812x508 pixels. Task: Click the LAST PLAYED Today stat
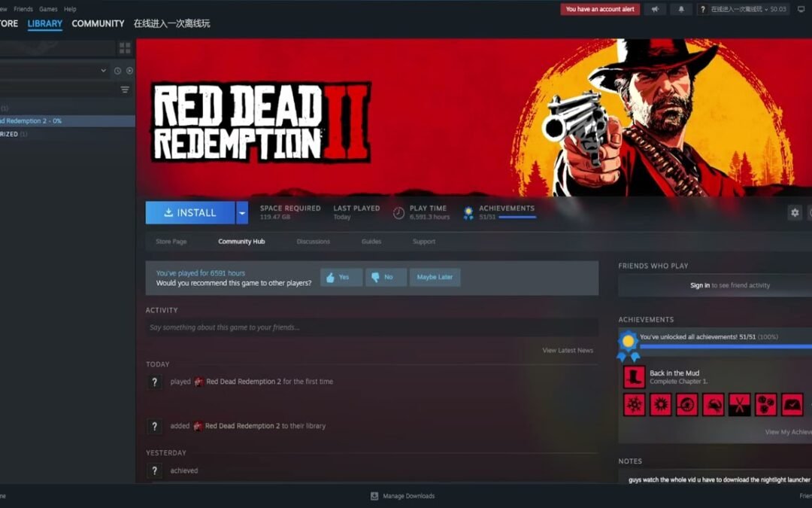tap(356, 212)
